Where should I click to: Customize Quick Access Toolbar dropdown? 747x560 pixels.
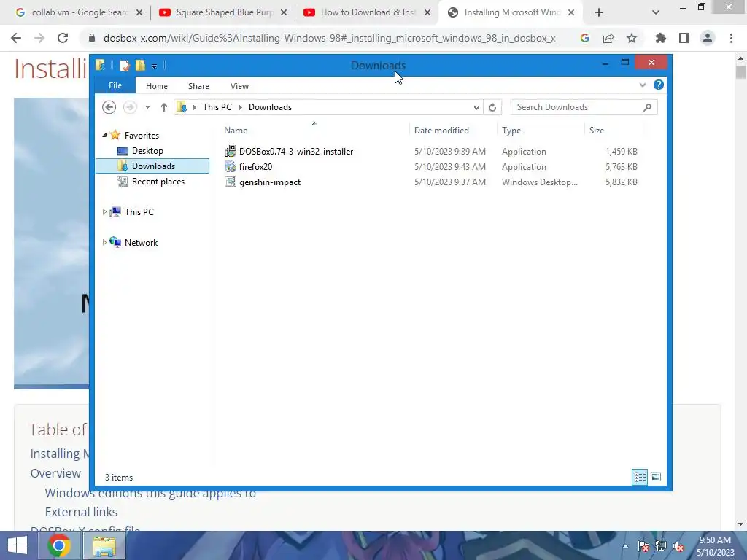[155, 66]
